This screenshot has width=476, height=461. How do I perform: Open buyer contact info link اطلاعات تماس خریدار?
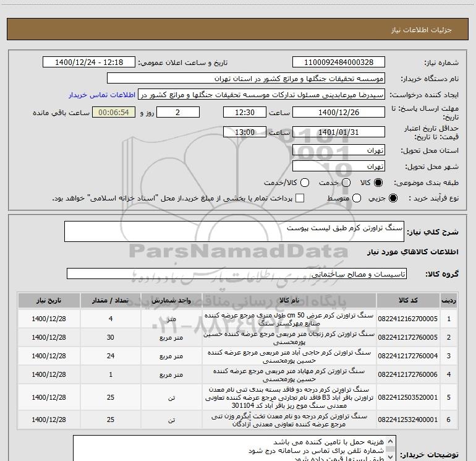pos(102,95)
